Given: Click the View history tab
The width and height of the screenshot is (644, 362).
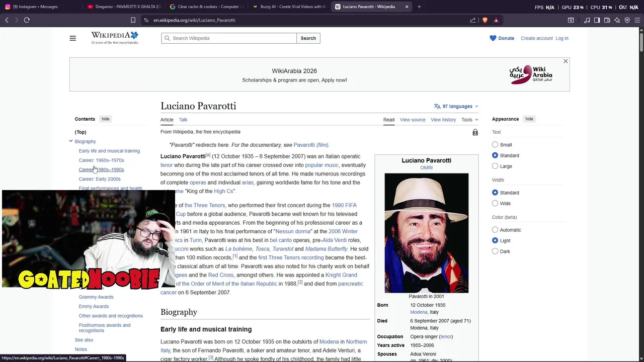Looking at the screenshot, I should tap(443, 120).
